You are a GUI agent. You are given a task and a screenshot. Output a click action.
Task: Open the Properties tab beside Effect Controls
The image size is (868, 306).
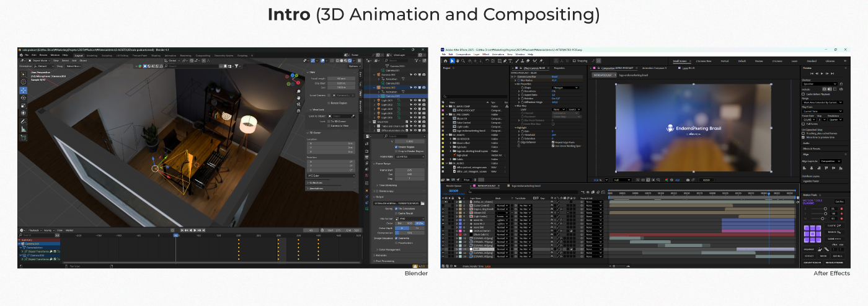point(559,68)
